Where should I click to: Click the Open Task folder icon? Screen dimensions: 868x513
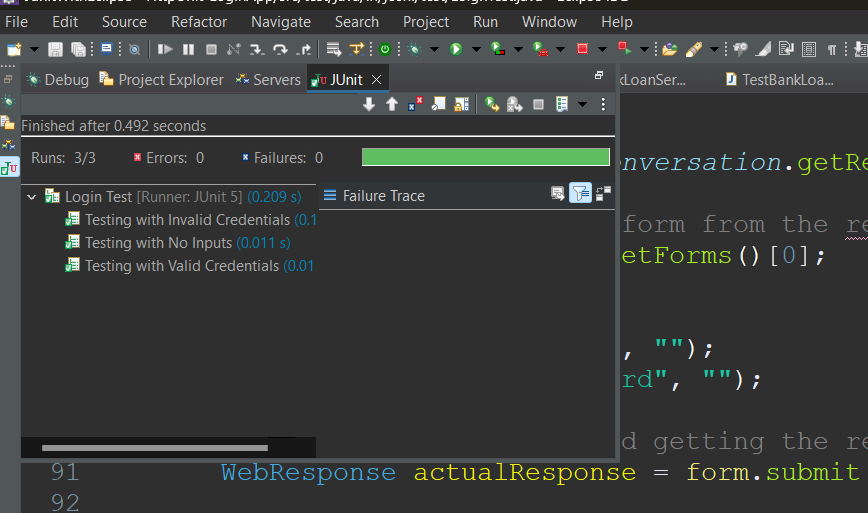tap(670, 49)
